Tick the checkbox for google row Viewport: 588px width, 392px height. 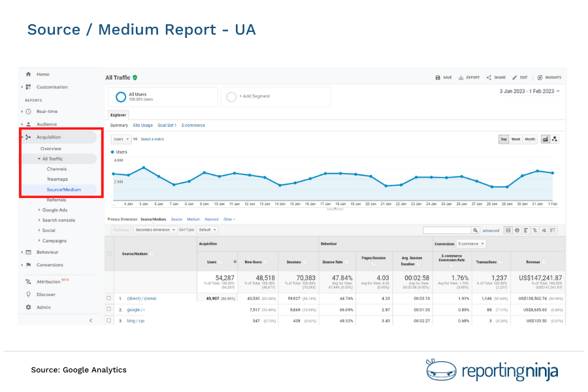pos(108,310)
